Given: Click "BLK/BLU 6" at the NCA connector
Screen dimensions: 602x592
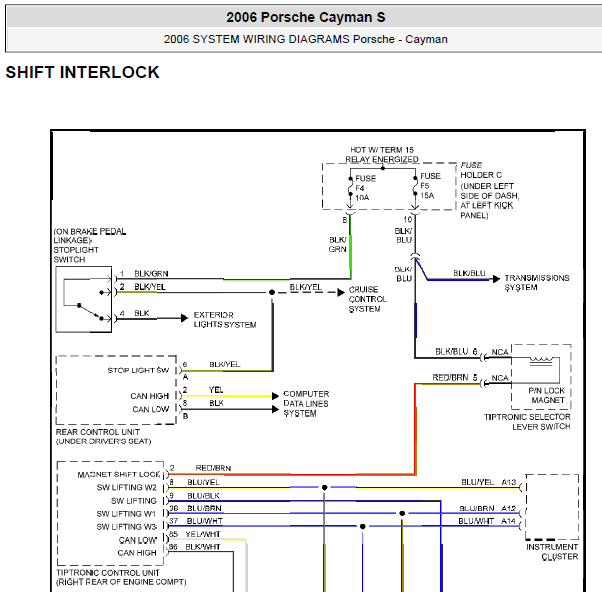Looking at the screenshot, I should [456, 352].
